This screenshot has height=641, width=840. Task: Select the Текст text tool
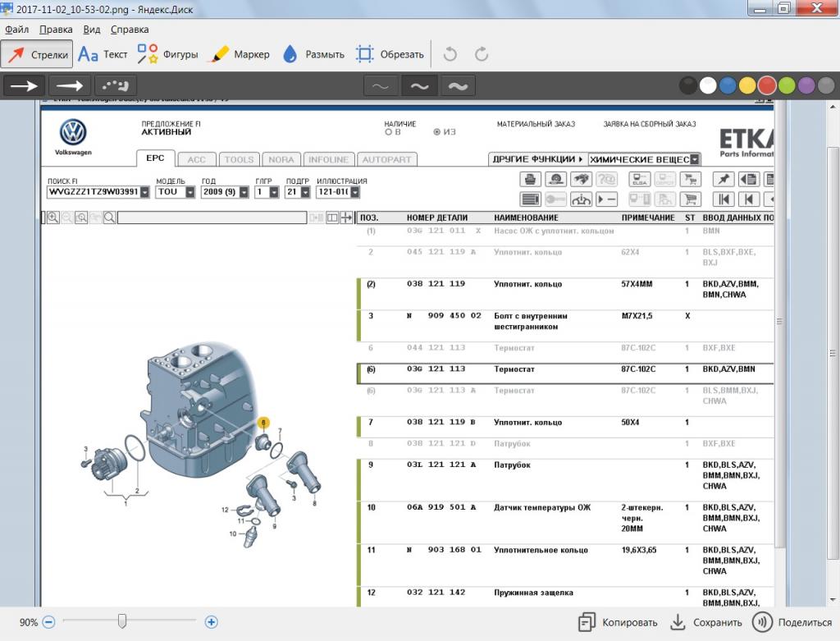coord(103,54)
